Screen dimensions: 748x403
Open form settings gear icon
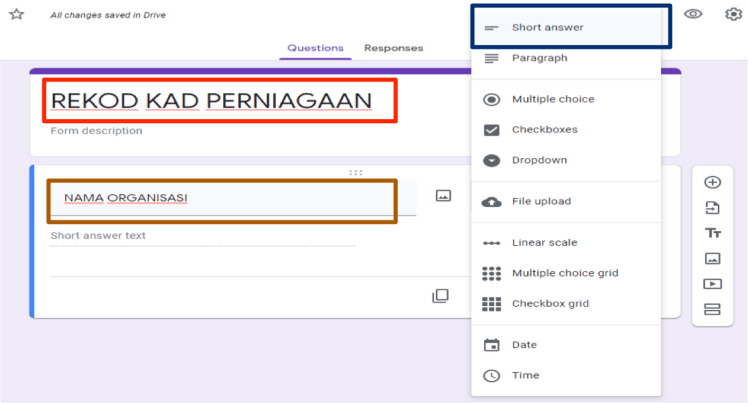(x=733, y=14)
